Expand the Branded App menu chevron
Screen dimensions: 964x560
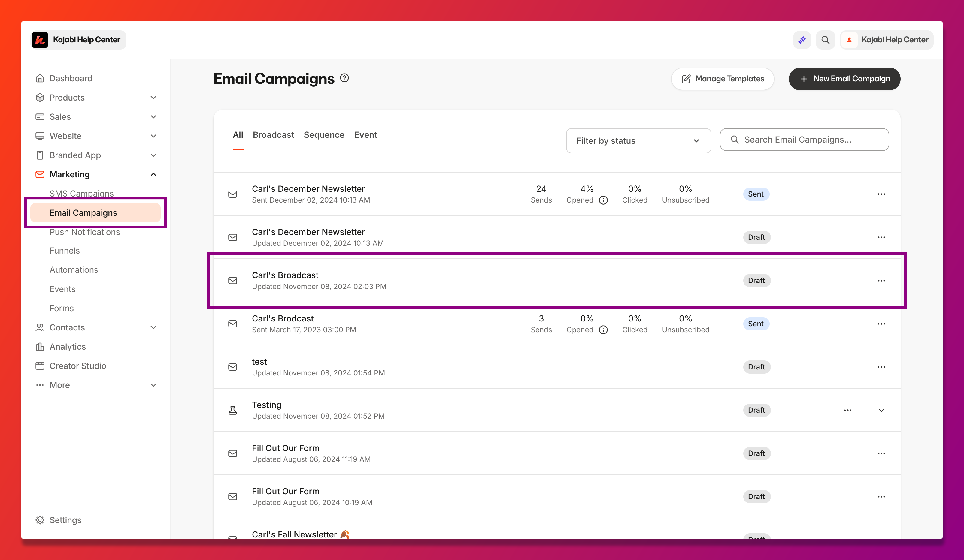tap(153, 155)
